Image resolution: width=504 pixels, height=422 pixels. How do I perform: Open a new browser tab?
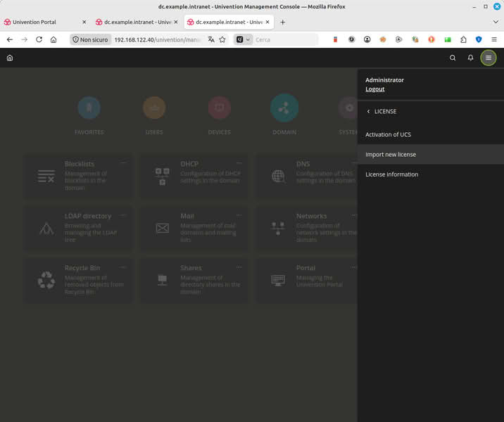(x=282, y=23)
